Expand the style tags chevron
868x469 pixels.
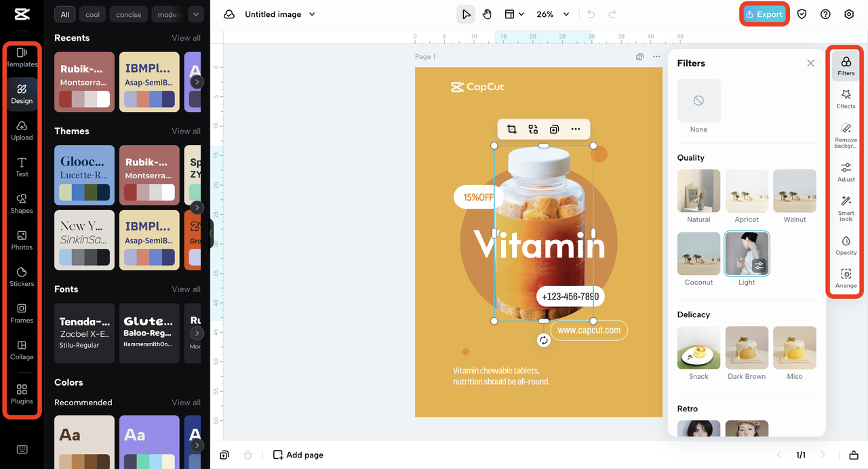click(195, 14)
